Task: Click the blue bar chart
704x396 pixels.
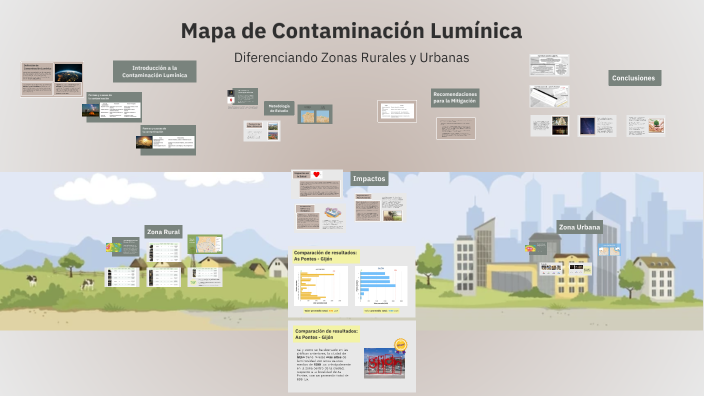Action: [x=381, y=286]
